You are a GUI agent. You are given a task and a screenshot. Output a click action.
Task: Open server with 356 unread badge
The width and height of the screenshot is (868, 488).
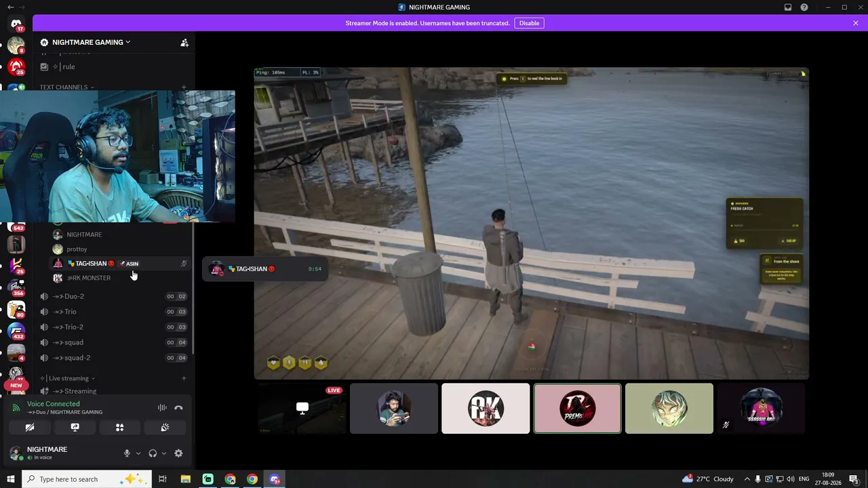pos(16,287)
